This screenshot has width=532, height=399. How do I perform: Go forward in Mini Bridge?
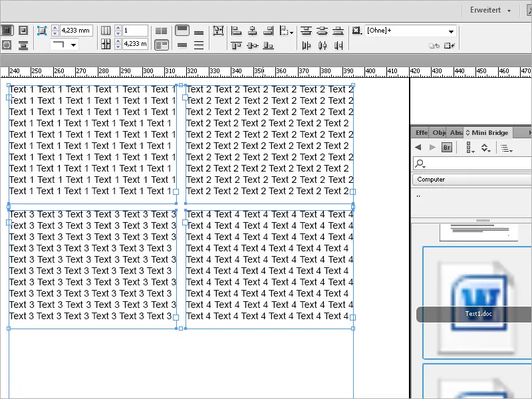click(432, 147)
